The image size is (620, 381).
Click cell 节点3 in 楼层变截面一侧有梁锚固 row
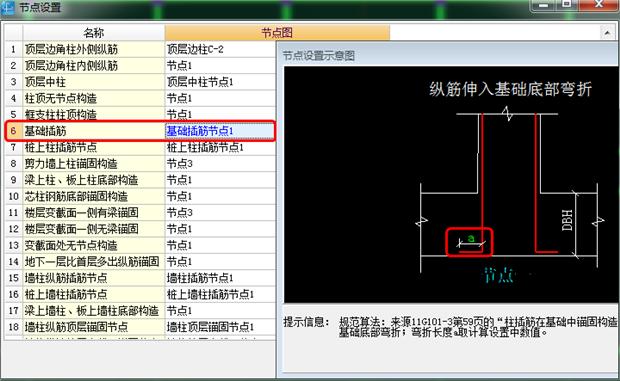(x=220, y=213)
